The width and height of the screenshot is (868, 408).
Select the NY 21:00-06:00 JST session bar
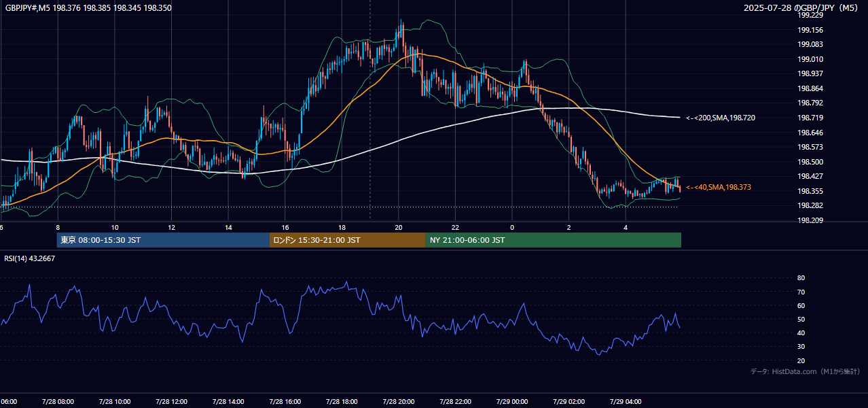[554, 240]
